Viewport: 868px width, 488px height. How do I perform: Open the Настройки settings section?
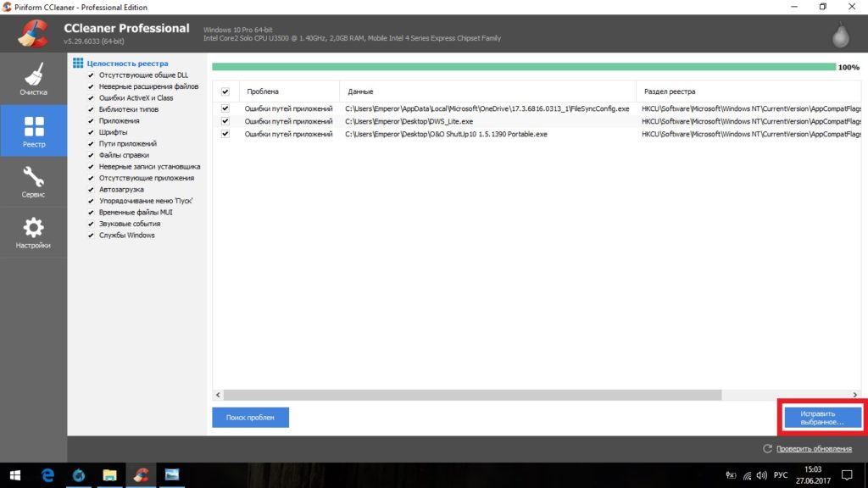34,232
